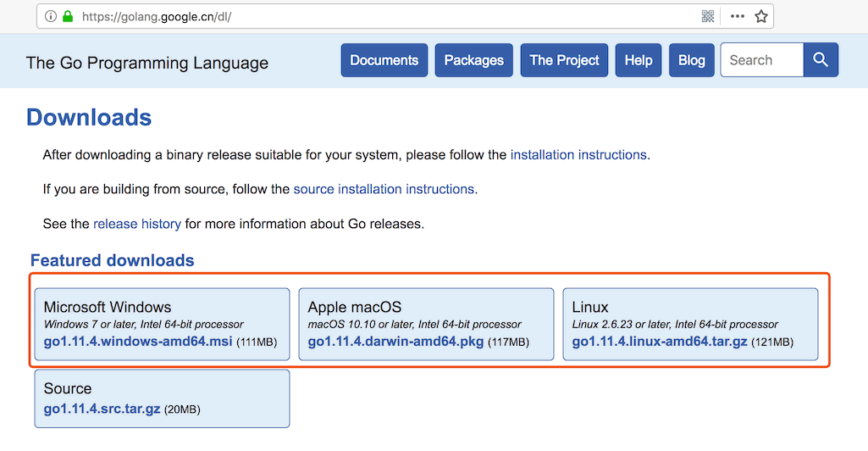View the release history link
The width and height of the screenshot is (868, 451).
tap(137, 224)
